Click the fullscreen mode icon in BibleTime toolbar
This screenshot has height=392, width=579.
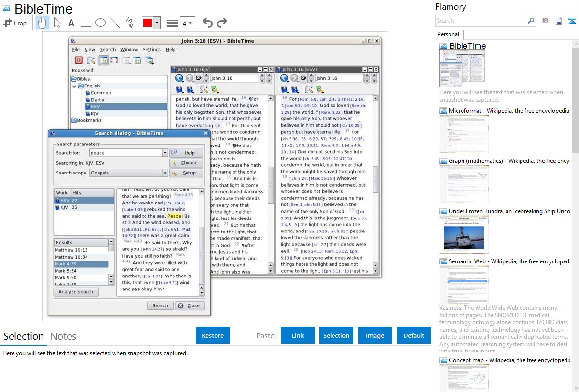(x=114, y=60)
